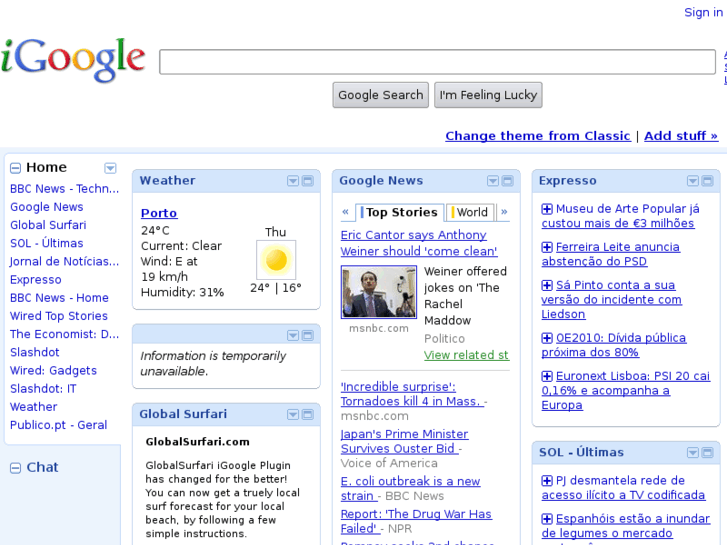Select plain Slashdot entry in sidebar
727x545 pixels.
click(35, 352)
